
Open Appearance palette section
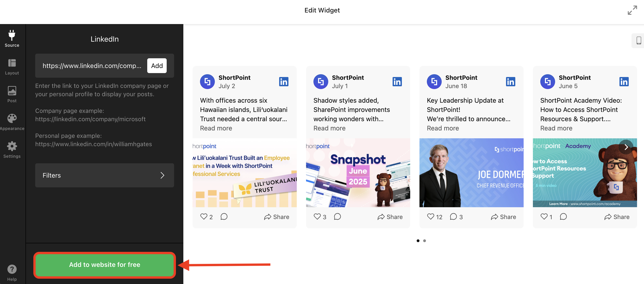click(x=12, y=122)
